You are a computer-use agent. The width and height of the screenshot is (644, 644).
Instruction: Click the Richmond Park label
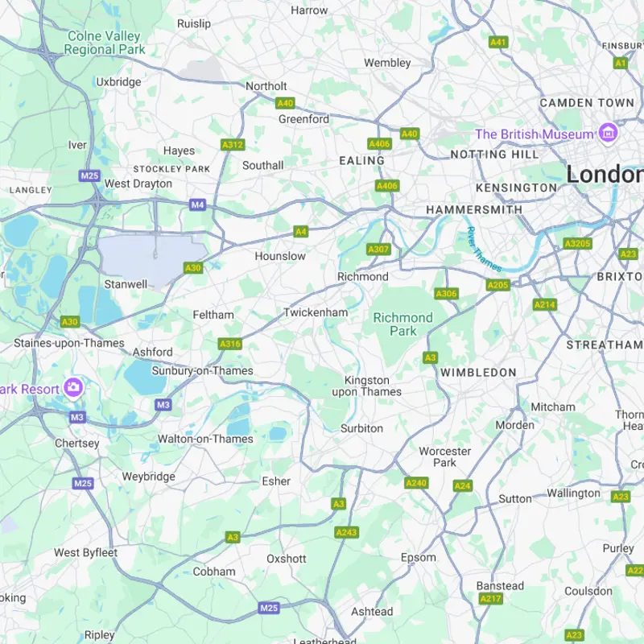403,324
